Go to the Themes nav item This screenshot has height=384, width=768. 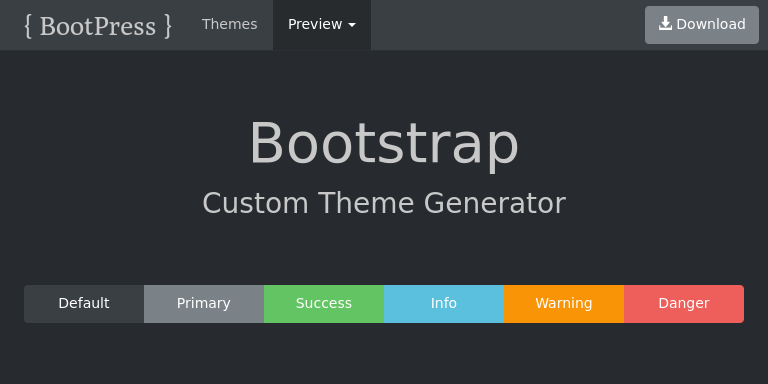point(229,24)
